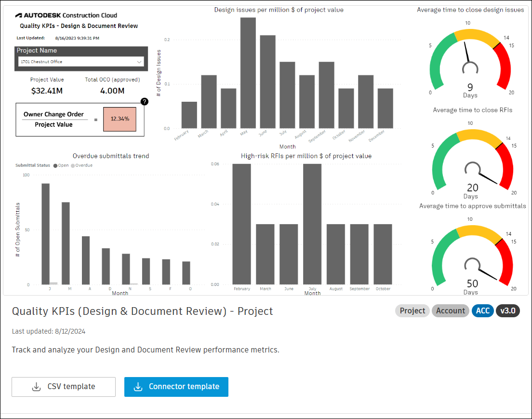Select the Account tag
This screenshot has height=419, width=532.
click(x=451, y=311)
